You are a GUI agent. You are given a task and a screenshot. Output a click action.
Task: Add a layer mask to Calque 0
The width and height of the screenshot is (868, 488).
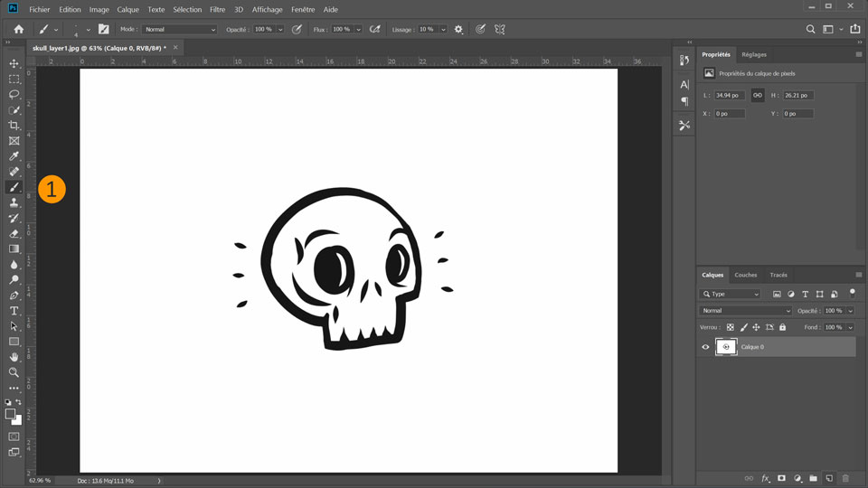[781, 478]
